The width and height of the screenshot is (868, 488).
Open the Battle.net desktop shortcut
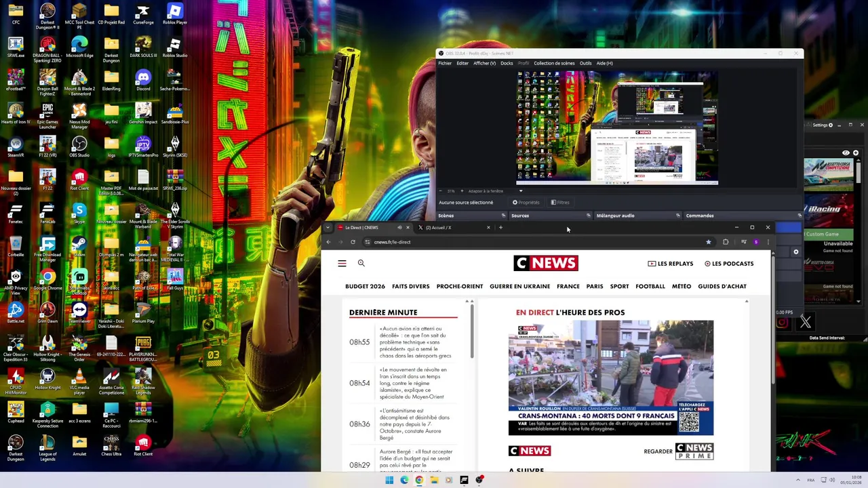pos(16,313)
